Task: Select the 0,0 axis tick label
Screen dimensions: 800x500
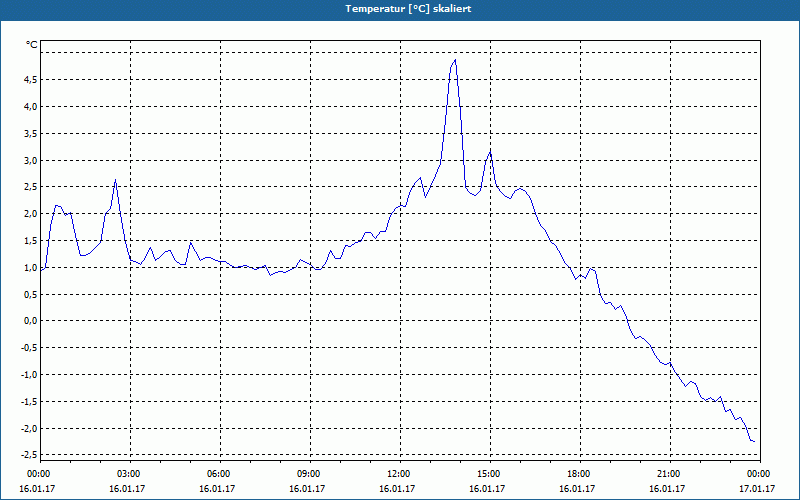Action: 30,321
